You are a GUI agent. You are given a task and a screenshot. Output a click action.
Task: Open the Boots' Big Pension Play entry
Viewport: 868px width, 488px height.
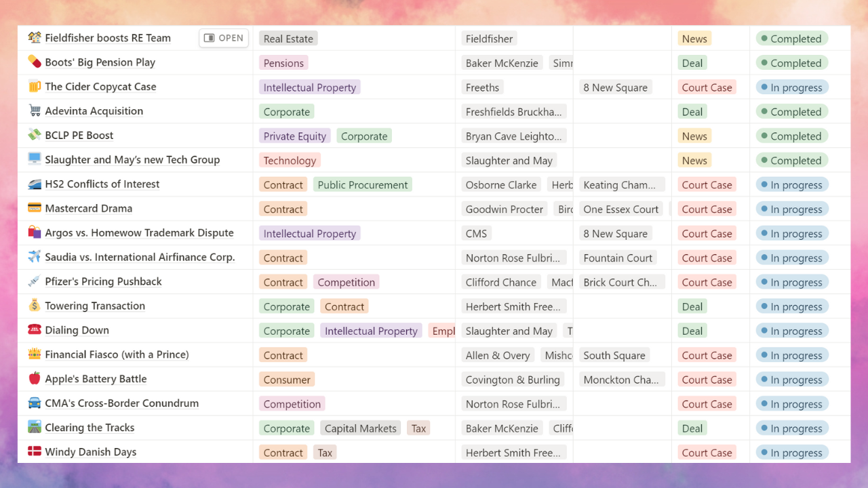point(100,62)
